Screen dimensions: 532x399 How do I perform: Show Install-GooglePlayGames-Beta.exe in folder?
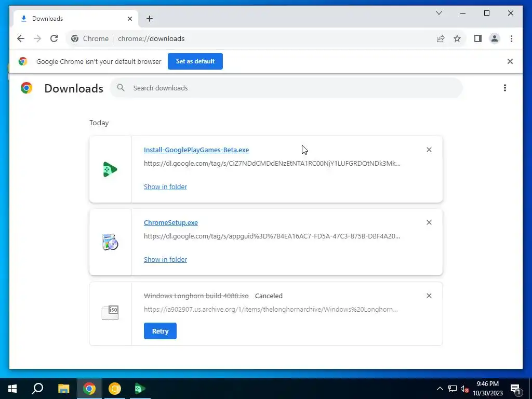pos(165,187)
